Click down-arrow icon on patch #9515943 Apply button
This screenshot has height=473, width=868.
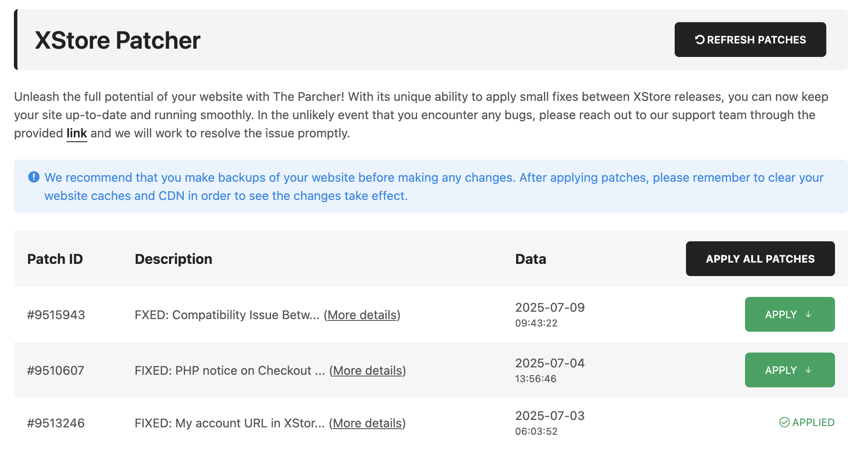(x=808, y=314)
